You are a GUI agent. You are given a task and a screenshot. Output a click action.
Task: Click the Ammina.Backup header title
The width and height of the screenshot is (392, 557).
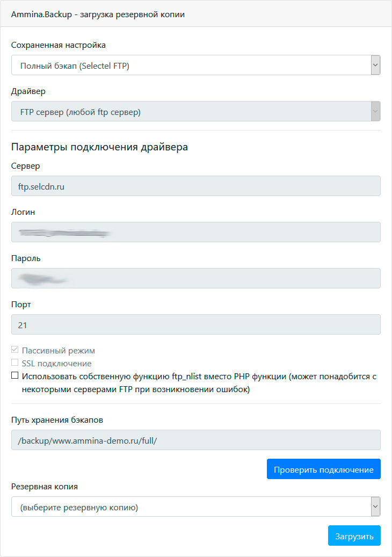pyautogui.click(x=98, y=15)
